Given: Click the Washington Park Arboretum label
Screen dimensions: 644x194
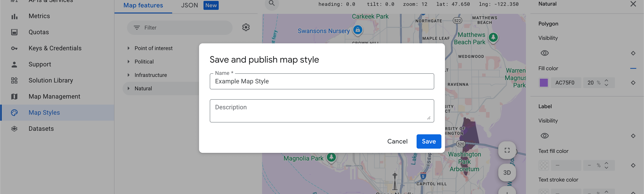Looking at the screenshot, I should point(464,162).
